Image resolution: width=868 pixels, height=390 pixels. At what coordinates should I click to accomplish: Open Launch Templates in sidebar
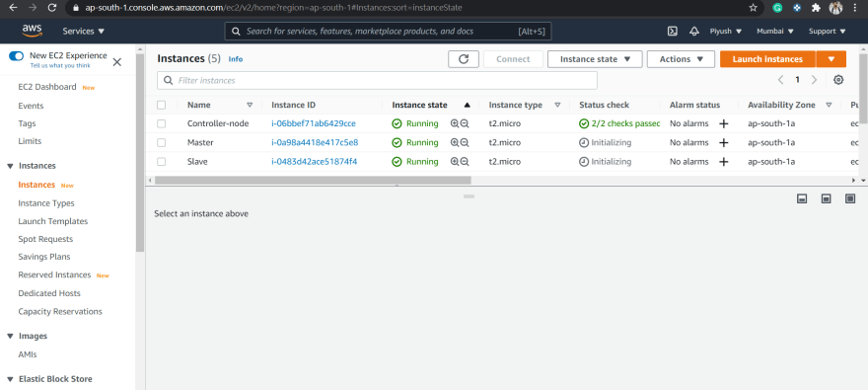(x=53, y=221)
